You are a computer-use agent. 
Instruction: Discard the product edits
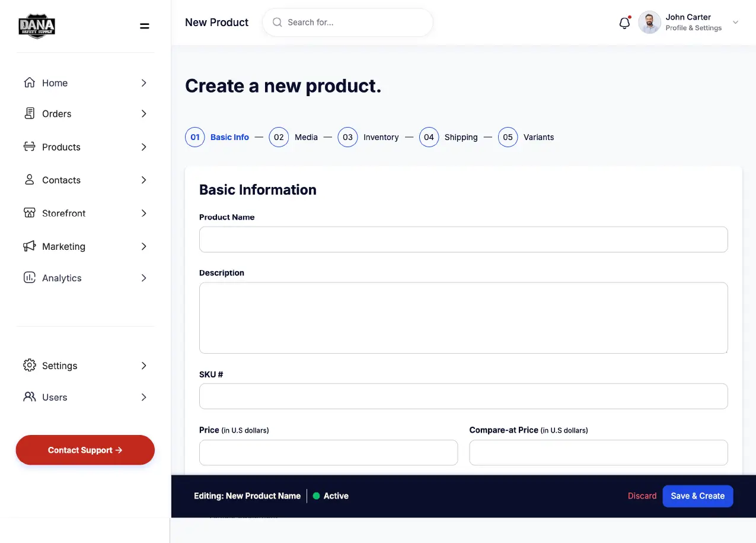(x=642, y=496)
